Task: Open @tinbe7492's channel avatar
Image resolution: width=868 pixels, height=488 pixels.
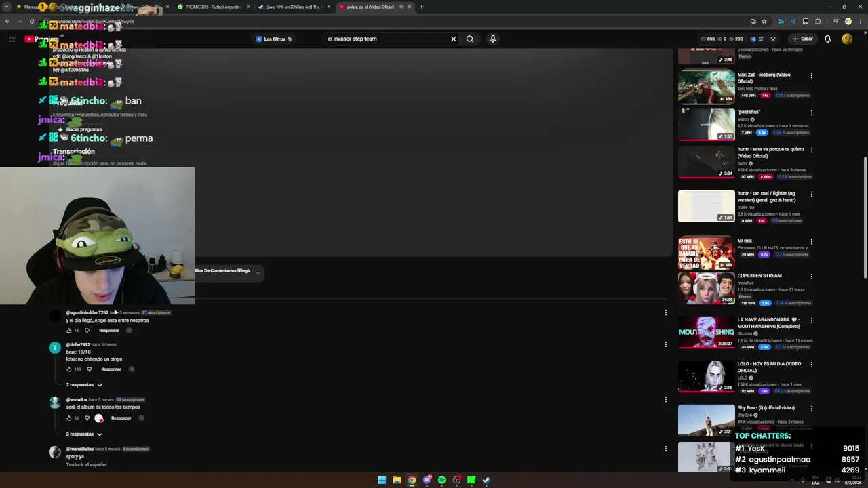Action: tap(55, 348)
